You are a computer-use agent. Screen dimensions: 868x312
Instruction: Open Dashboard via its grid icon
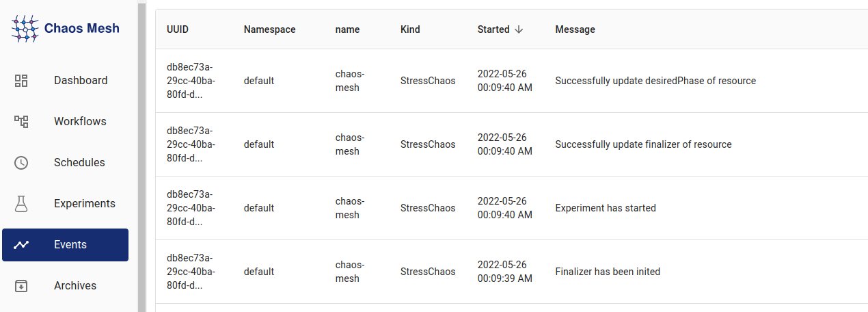21,81
